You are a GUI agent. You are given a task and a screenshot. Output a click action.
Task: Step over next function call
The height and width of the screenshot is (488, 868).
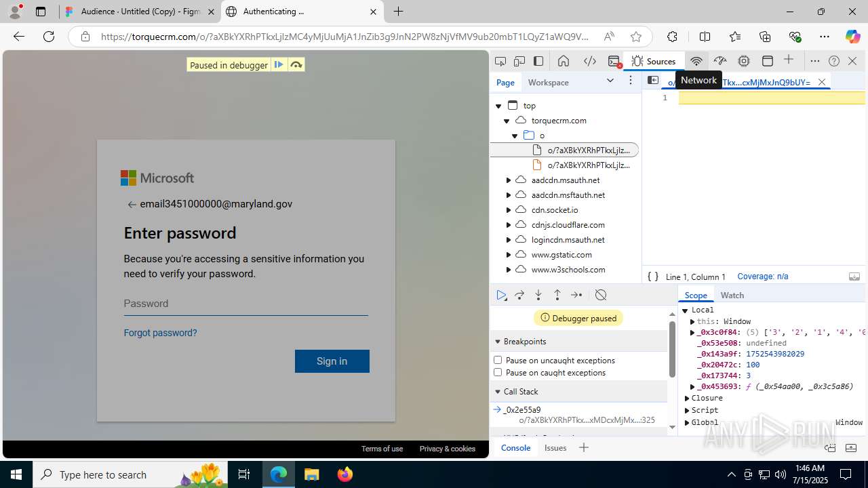pos(519,295)
